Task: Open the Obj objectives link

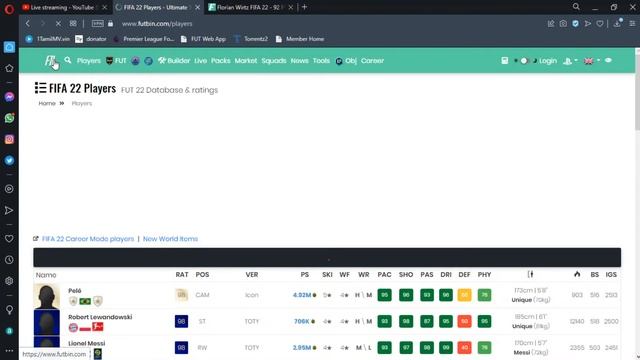Action: point(346,61)
